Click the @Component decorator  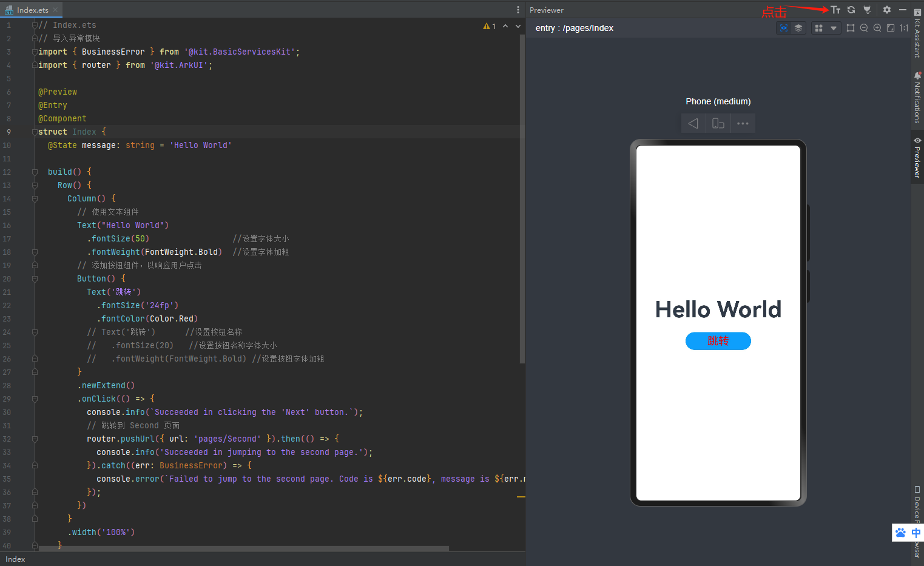[62, 118]
